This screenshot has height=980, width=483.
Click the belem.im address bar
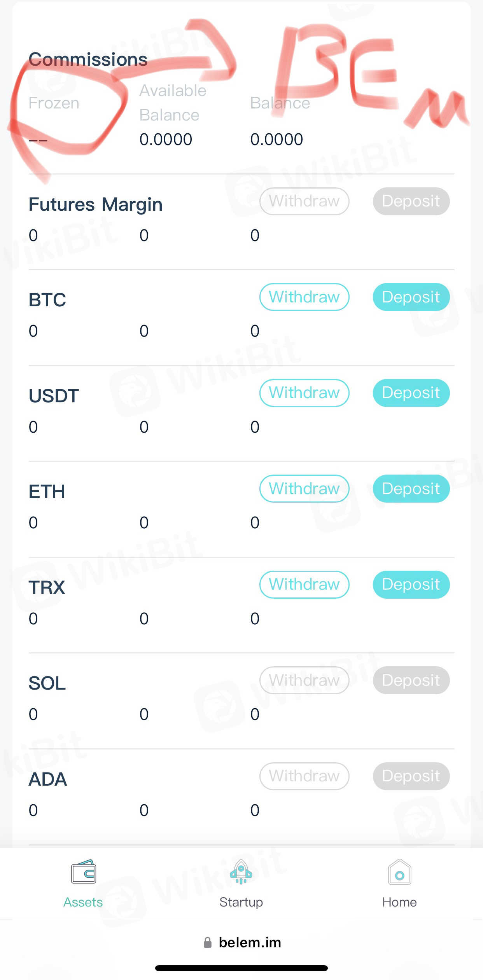tap(250, 942)
